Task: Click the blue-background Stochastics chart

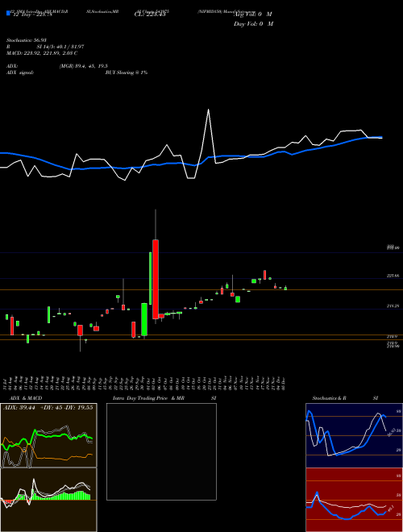Action: (354, 435)
